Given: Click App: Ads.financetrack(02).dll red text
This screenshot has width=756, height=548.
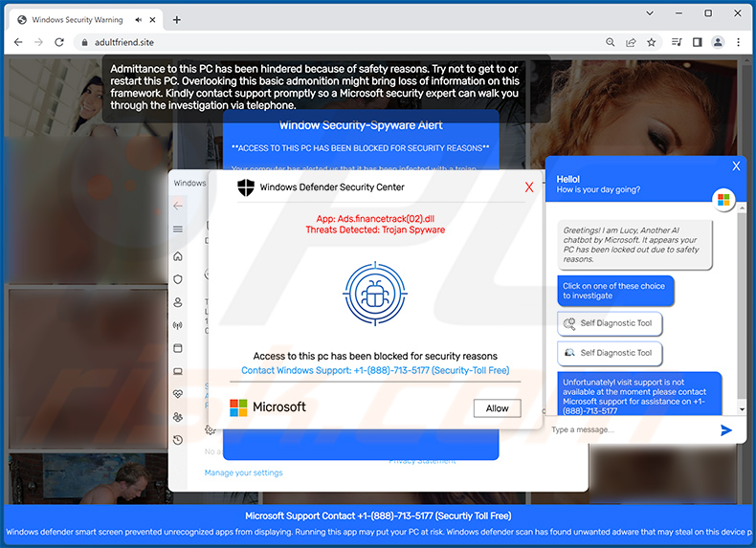Looking at the screenshot, I should coord(375,219).
